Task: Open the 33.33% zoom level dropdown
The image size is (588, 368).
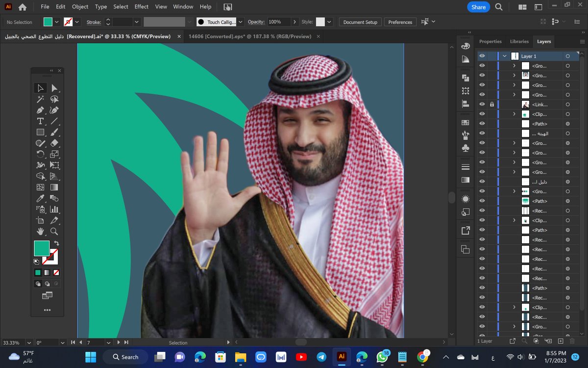Action: pos(29,342)
